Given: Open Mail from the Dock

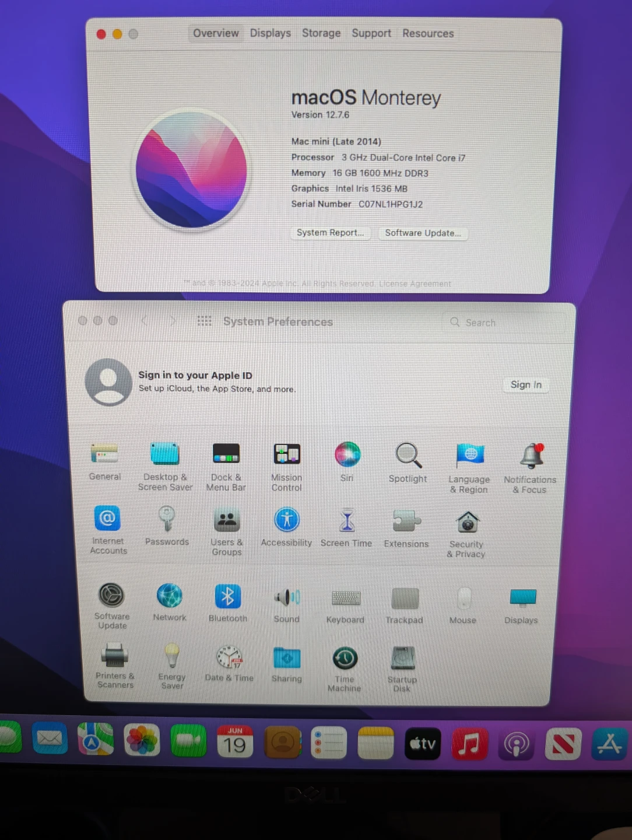Looking at the screenshot, I should pos(50,738).
